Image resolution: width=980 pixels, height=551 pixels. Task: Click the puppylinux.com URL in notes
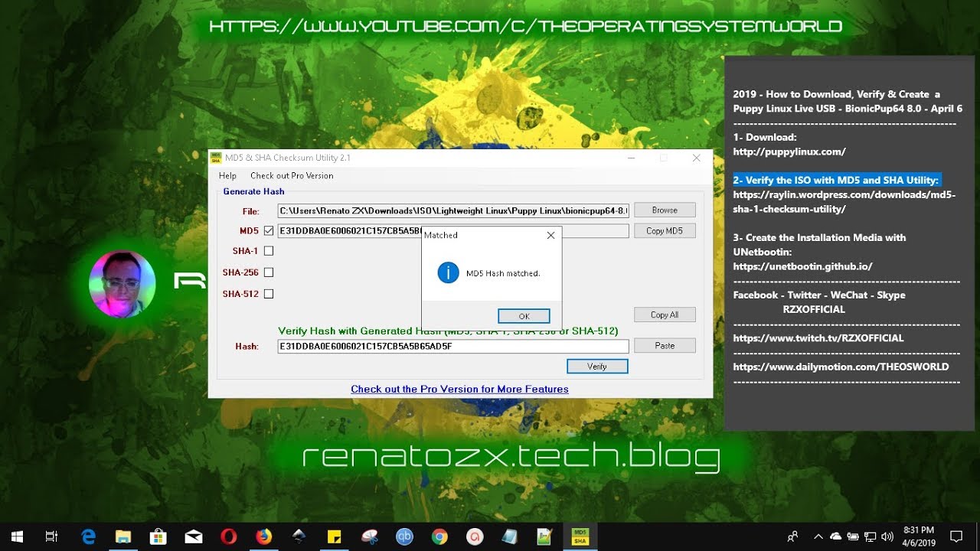pos(789,152)
